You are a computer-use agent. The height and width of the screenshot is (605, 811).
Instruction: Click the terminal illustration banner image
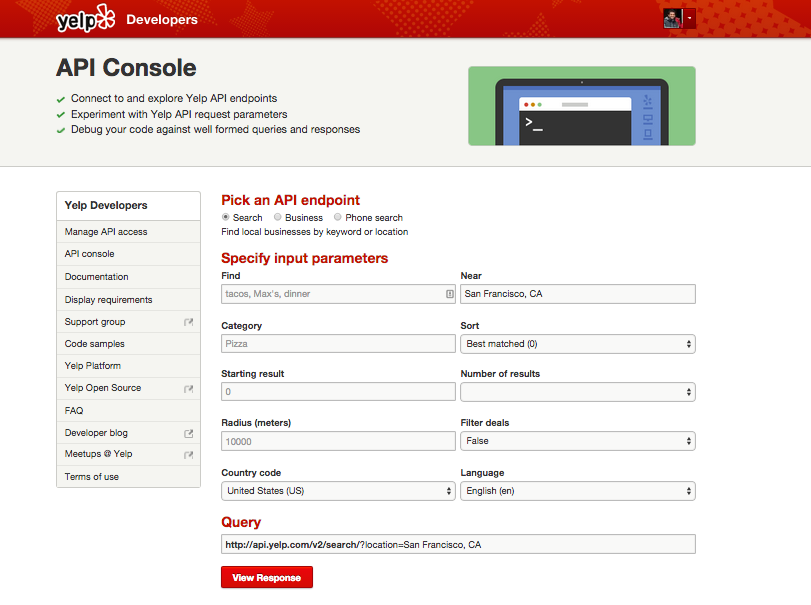coord(582,106)
